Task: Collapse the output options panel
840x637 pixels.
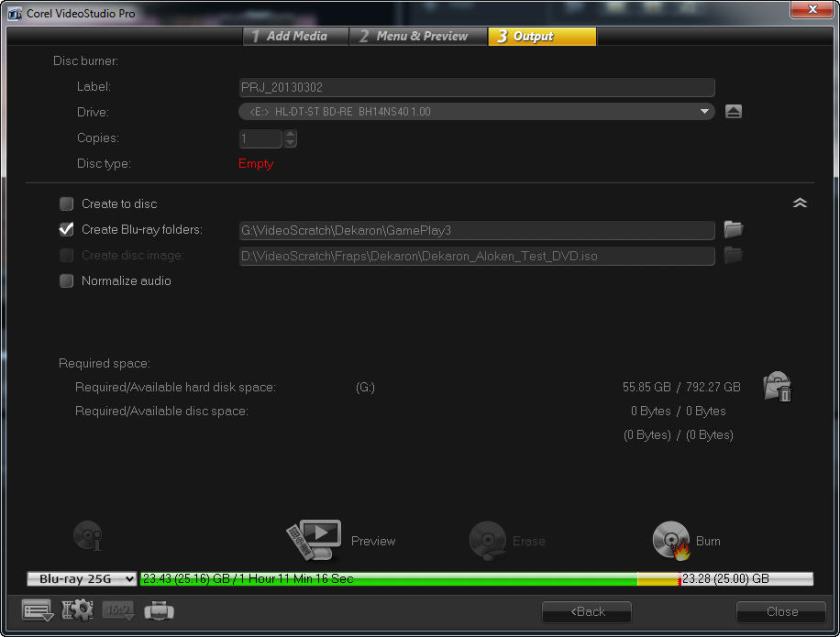Action: pyautogui.click(x=799, y=203)
